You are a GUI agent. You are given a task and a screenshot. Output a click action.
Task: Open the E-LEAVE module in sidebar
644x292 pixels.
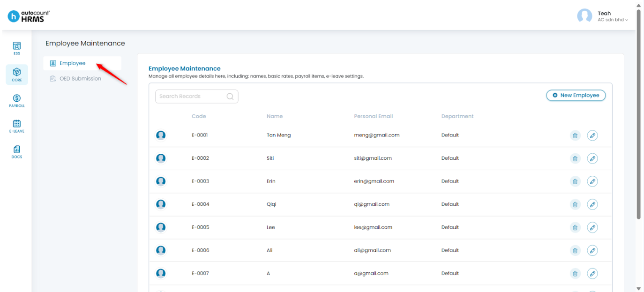pos(17,127)
